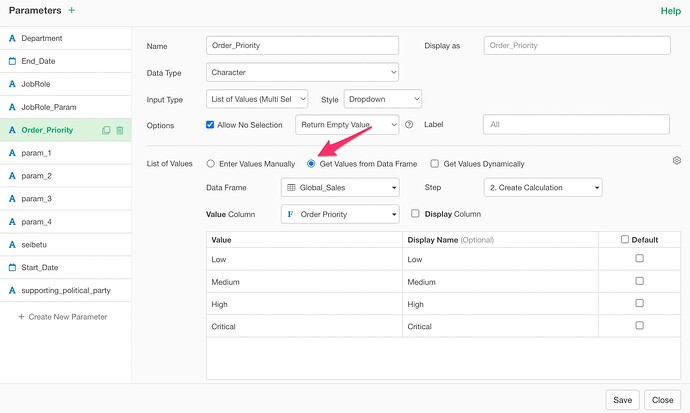Click Create New Parameter
This screenshot has width=690, height=413.
[x=62, y=317]
